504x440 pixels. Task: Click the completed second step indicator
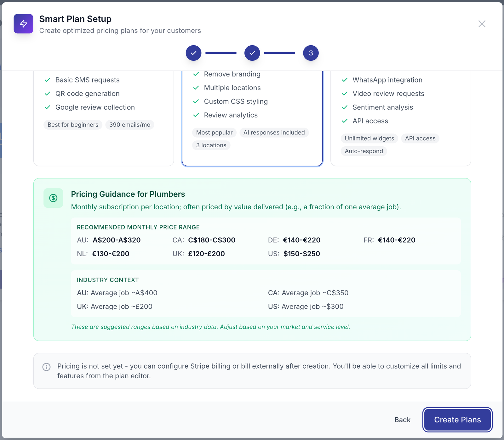tap(252, 53)
